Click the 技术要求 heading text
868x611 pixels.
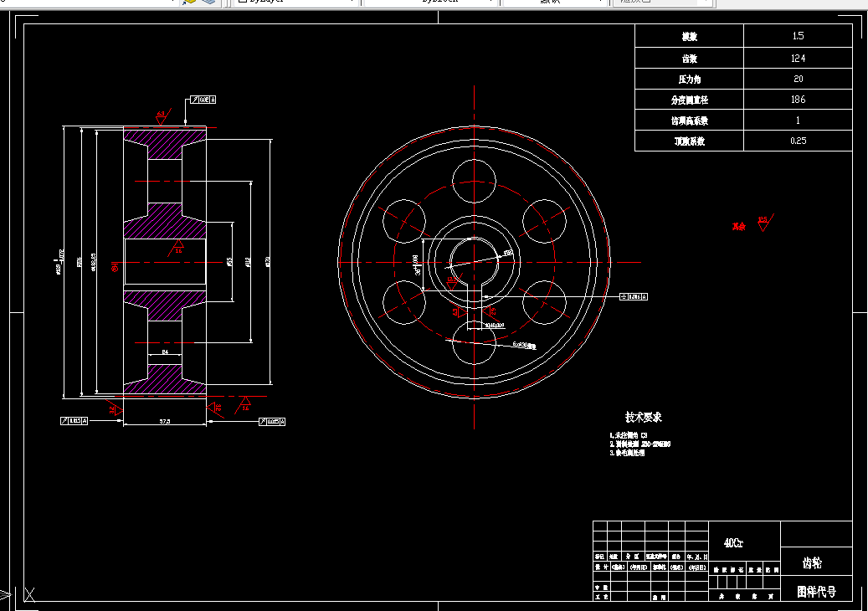point(643,417)
